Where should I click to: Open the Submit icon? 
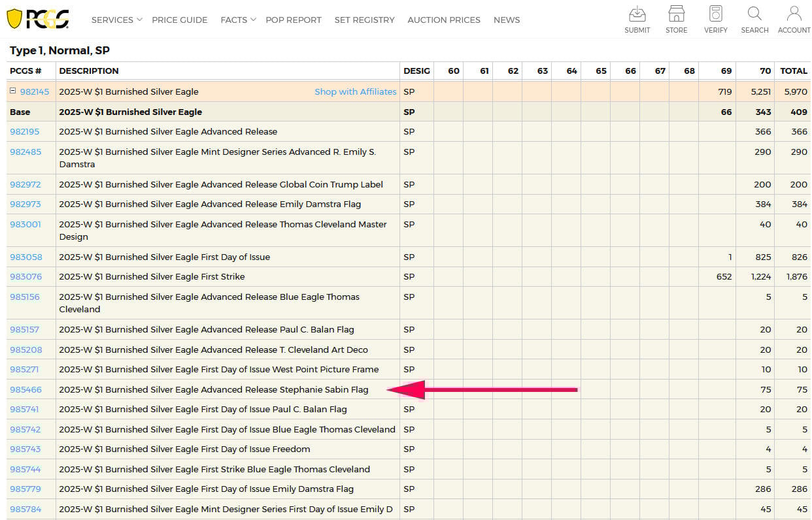point(637,20)
